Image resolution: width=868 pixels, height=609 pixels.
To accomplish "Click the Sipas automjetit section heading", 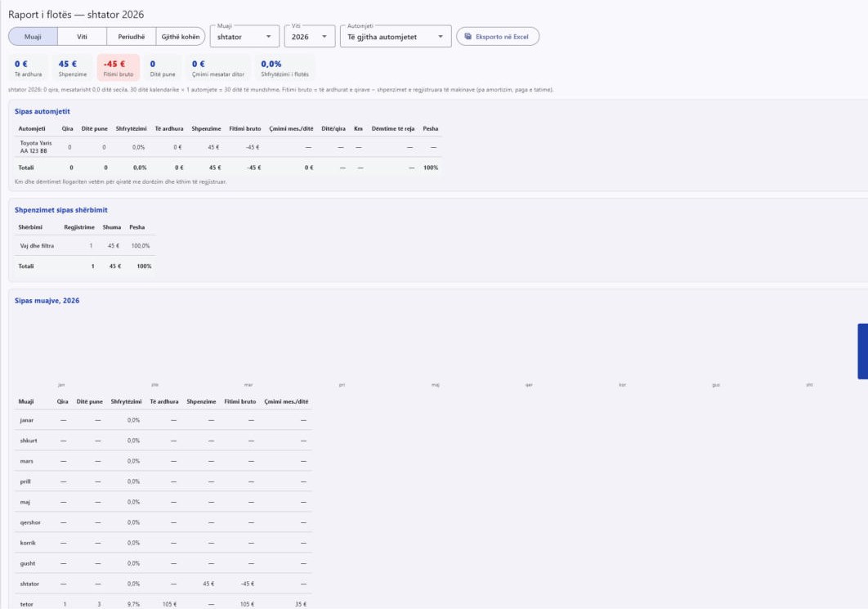I will click(42, 111).
